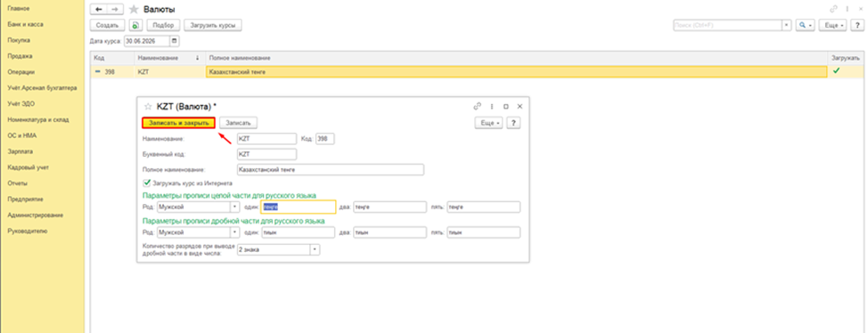Click the один field with тиын
868x333 pixels.
(x=299, y=233)
